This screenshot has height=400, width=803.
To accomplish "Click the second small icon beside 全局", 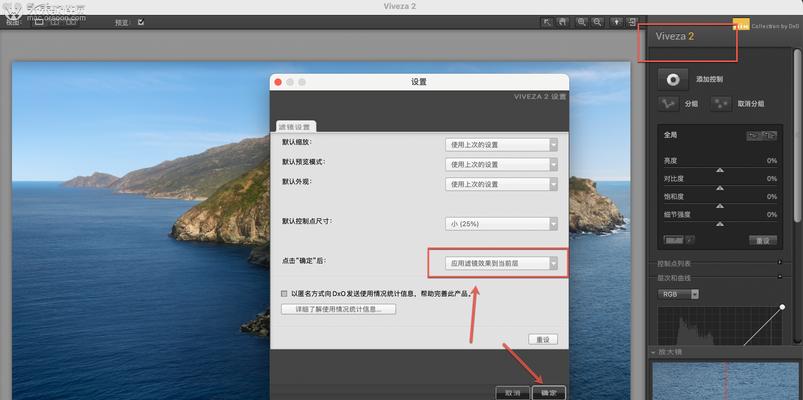I will 770,136.
